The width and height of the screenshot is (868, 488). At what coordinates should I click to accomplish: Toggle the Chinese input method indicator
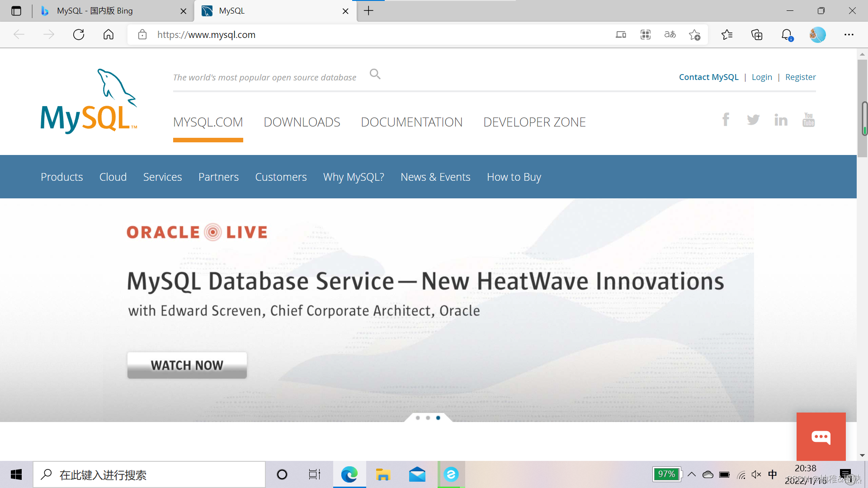[x=773, y=474]
